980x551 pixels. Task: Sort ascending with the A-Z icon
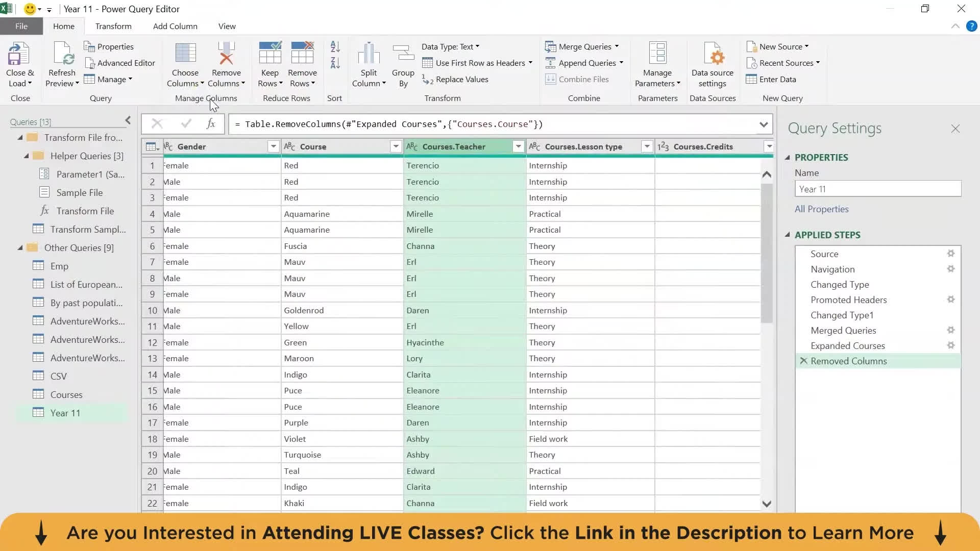335,47
